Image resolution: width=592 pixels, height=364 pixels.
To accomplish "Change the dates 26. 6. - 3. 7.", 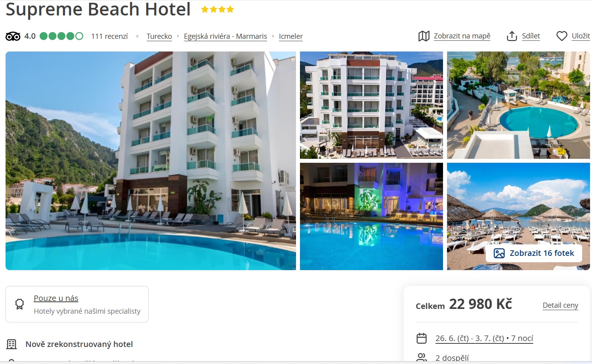I will (484, 338).
